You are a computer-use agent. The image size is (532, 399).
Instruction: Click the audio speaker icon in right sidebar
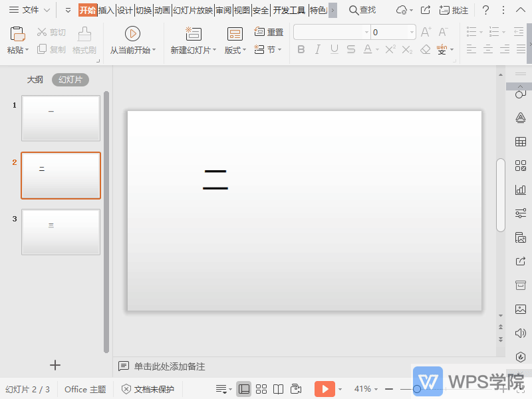[x=521, y=333]
